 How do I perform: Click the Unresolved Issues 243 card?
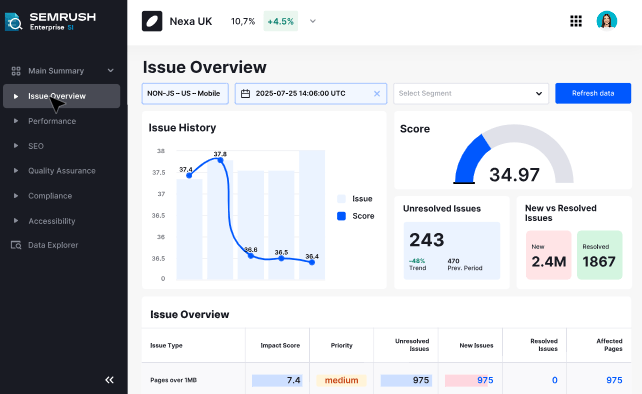click(x=452, y=251)
